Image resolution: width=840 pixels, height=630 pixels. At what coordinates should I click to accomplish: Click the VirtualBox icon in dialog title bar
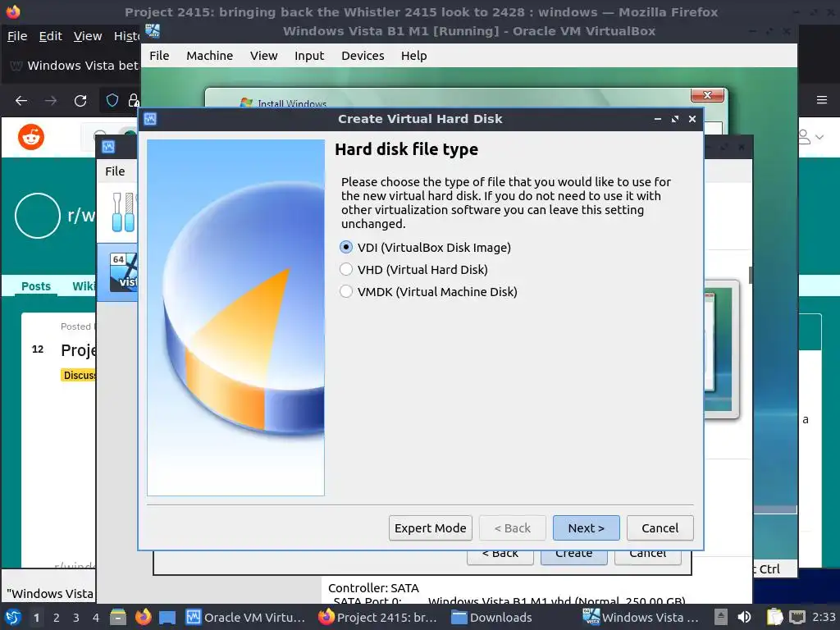150,119
